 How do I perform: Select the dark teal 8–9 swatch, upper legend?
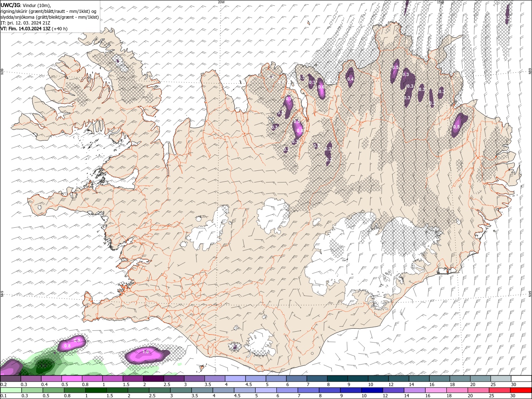coord(337,379)
